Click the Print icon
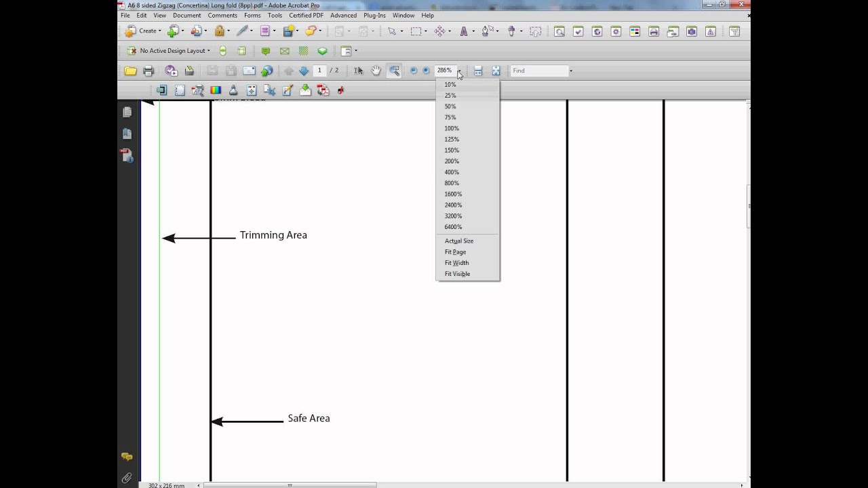The image size is (868, 488). [x=149, y=70]
